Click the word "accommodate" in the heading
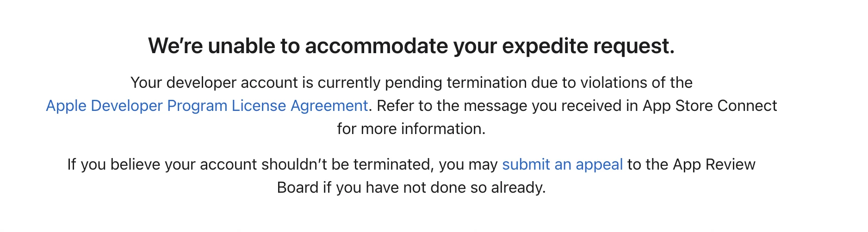 [x=377, y=46]
